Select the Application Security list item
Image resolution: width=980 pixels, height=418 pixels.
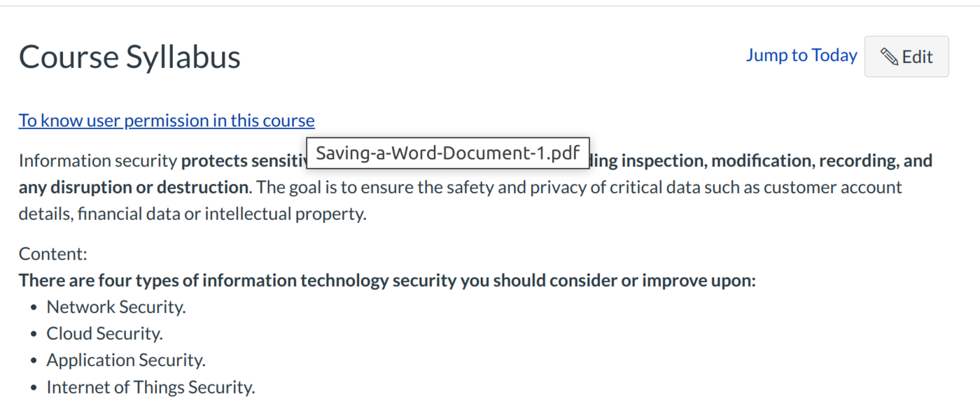(x=126, y=360)
